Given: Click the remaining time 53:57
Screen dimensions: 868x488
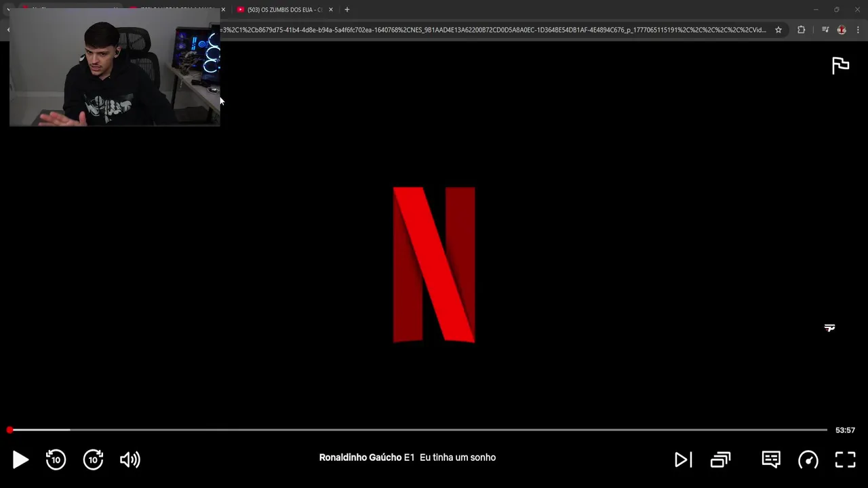Looking at the screenshot, I should 845,430.
